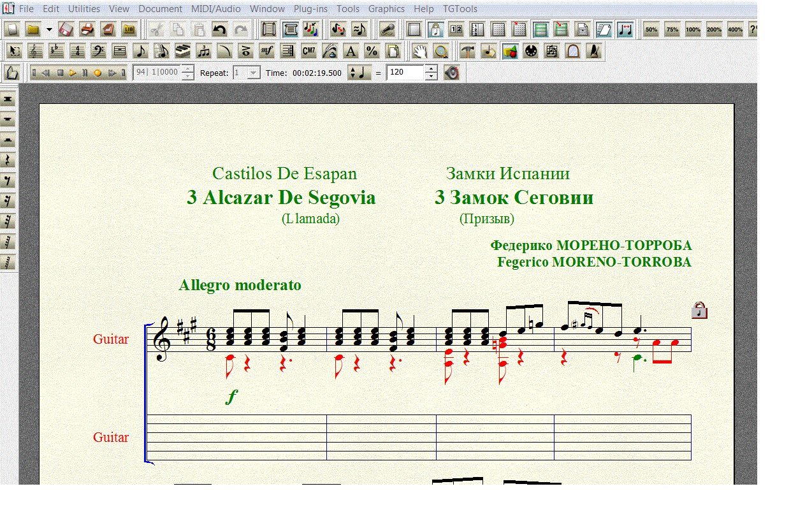812x521 pixels.
Task: Click the tempo field showing 120
Action: coord(405,73)
